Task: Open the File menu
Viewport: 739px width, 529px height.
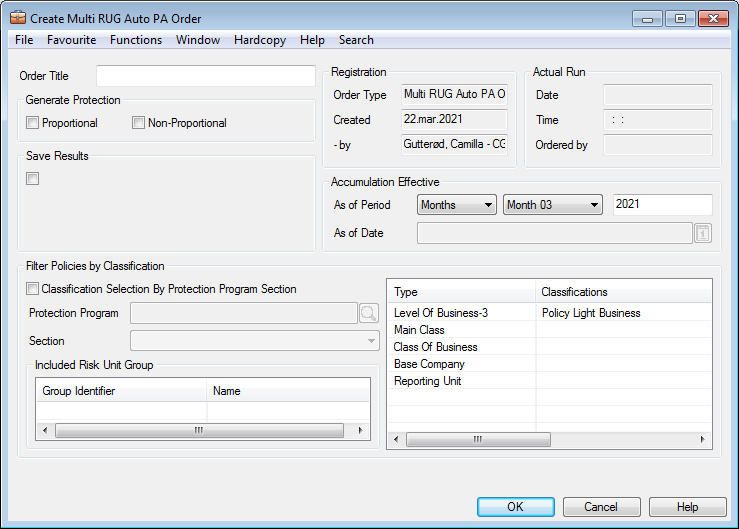Action: (x=24, y=40)
